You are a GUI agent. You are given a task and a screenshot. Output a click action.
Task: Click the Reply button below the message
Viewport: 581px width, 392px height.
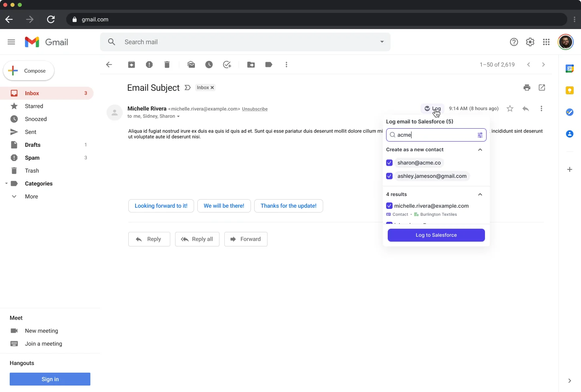point(149,239)
